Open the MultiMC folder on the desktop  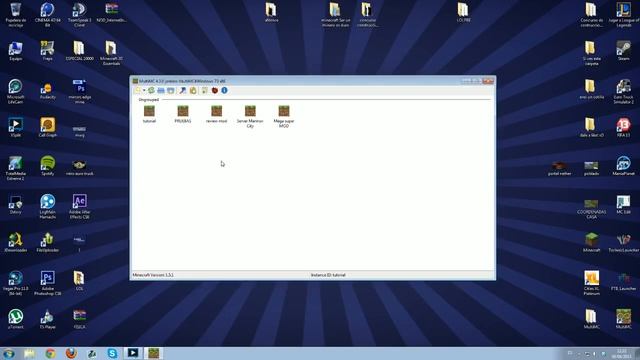coord(591,319)
